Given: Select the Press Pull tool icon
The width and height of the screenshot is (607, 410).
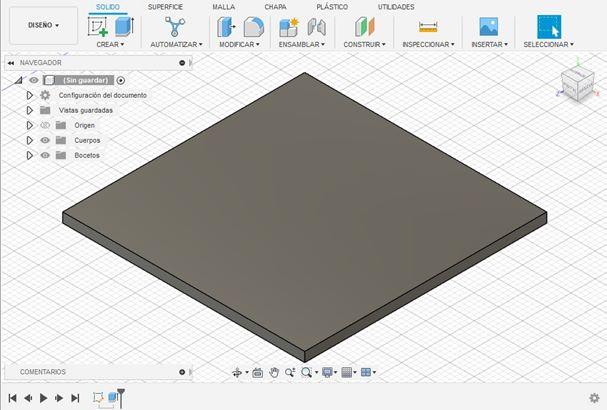Looking at the screenshot, I should 226,27.
